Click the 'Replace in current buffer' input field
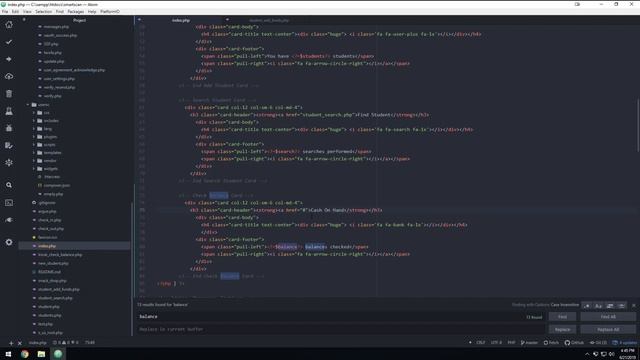Image resolution: width=640 pixels, height=360 pixels. click(341, 329)
